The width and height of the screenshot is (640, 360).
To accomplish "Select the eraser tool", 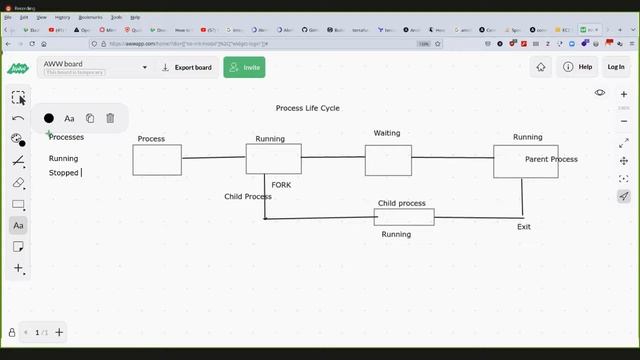I will click(x=18, y=183).
